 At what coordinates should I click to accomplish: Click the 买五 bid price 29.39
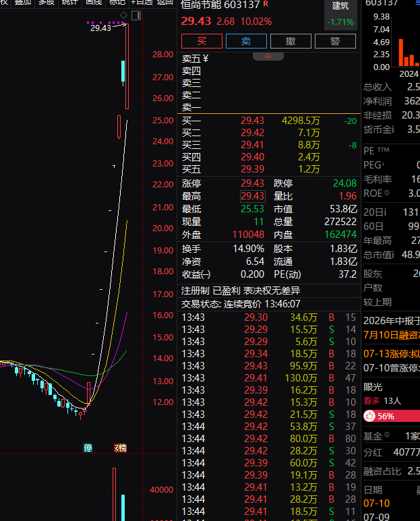tap(253, 169)
